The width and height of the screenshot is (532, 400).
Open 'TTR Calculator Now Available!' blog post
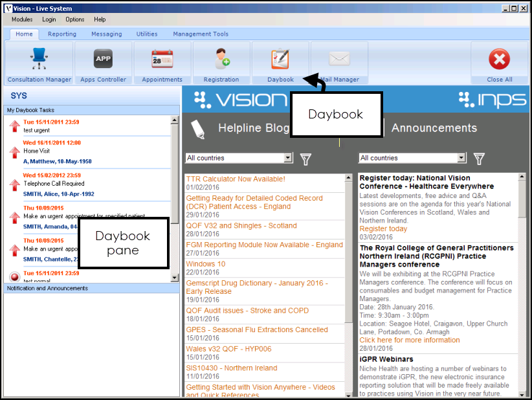236,179
